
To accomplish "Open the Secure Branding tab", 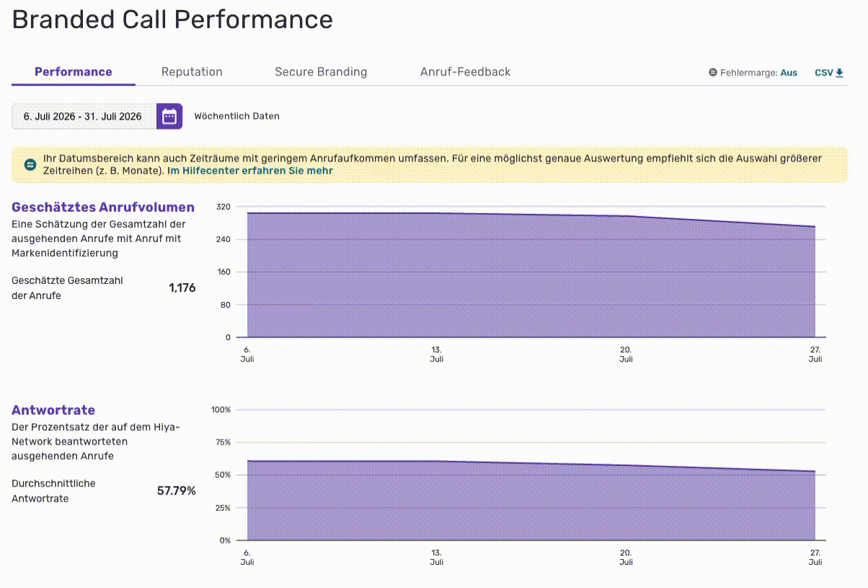I will pyautogui.click(x=321, y=72).
